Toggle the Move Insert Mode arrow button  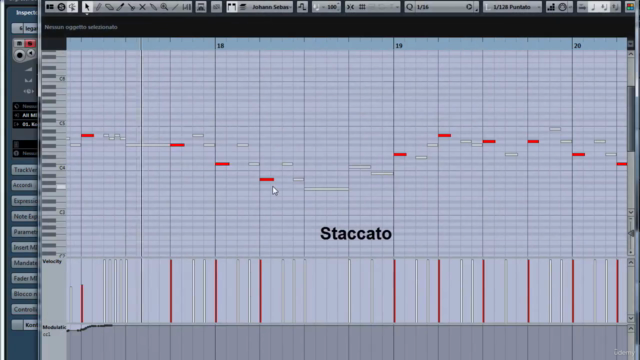pos(582,7)
